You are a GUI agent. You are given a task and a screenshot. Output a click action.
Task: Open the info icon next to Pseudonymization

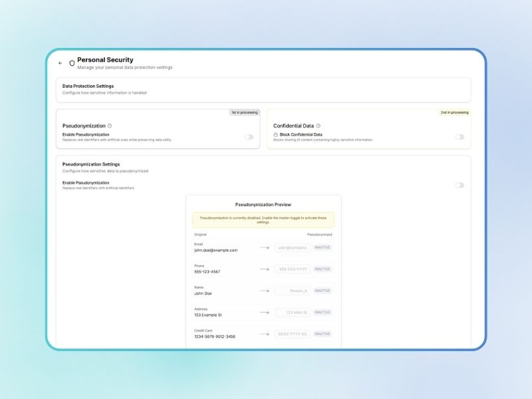point(110,126)
